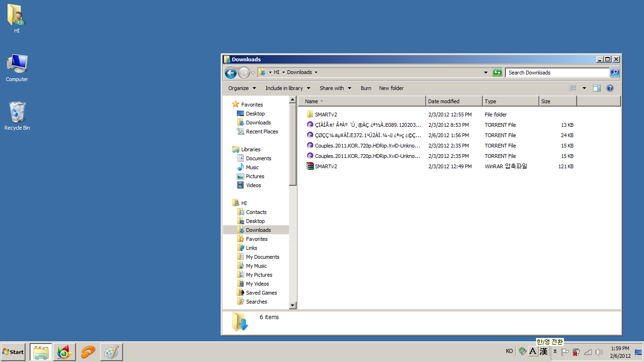
Task: Open Saved Games folder
Action: coord(261,293)
